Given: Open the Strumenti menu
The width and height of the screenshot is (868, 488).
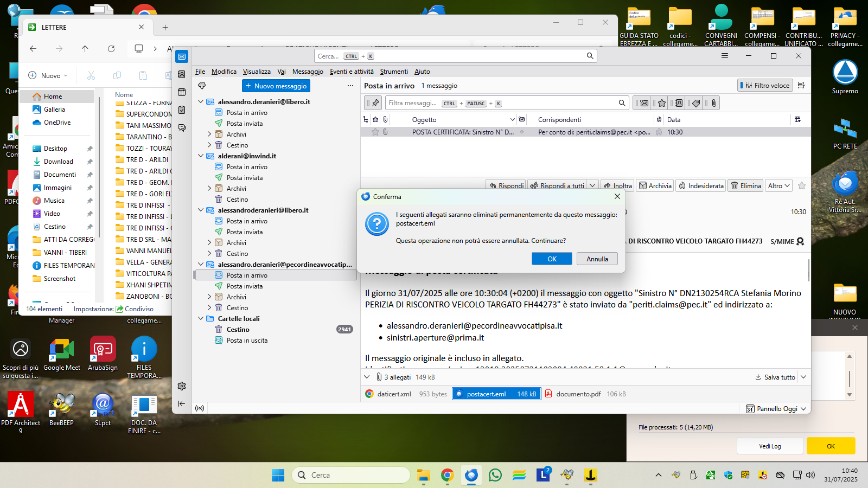Looking at the screenshot, I should [x=393, y=72].
